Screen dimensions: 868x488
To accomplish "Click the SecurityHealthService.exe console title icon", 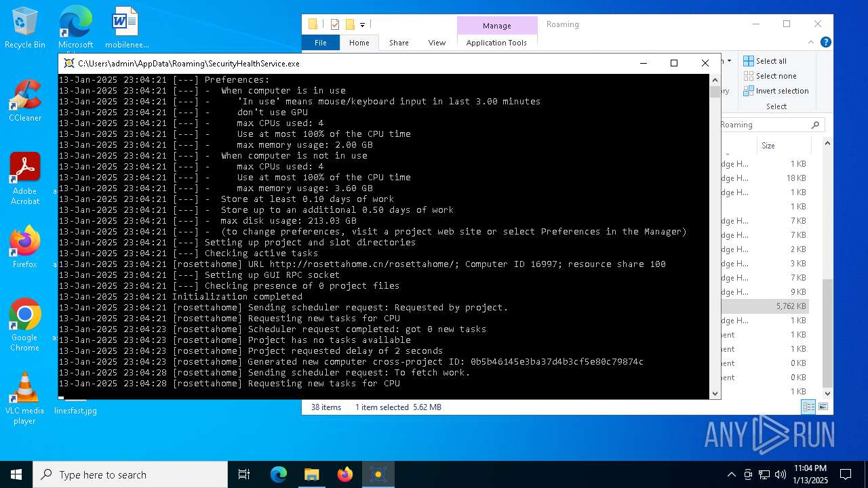I will pos(69,63).
